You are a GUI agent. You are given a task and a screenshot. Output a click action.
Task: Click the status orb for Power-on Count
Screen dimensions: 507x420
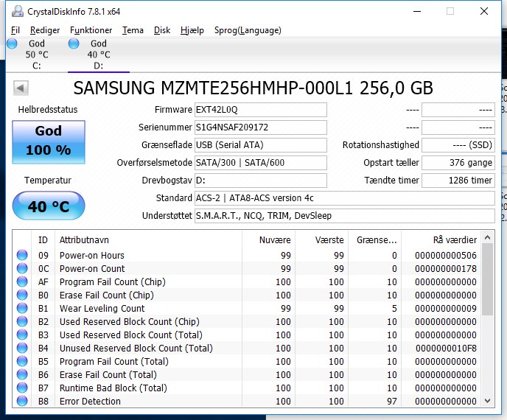coord(22,268)
